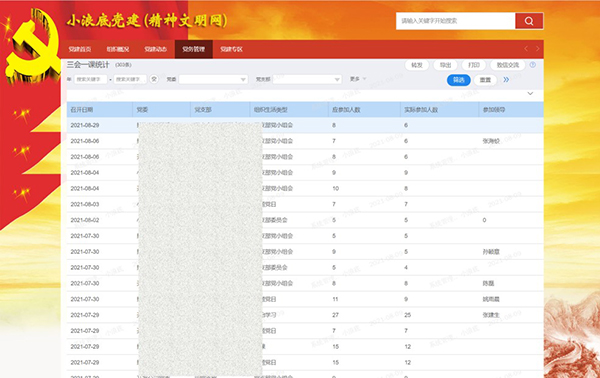This screenshot has height=378, width=600.
Task: Click the actual attendee count 25
Action: [x=408, y=315]
